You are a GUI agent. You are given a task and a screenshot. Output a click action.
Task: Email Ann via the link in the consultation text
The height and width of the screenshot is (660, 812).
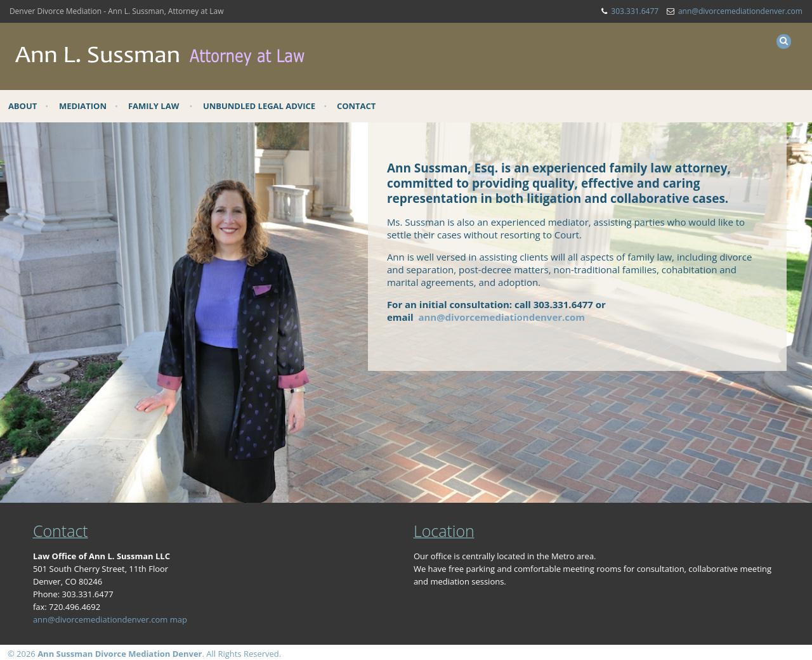click(x=501, y=317)
